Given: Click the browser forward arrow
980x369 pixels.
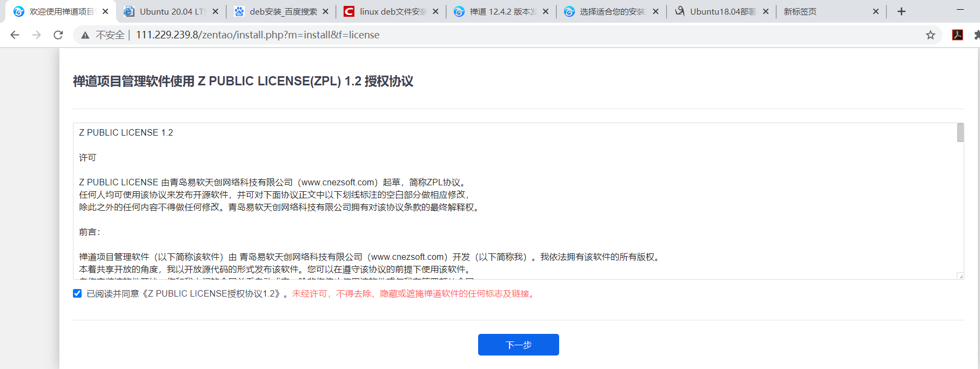Looking at the screenshot, I should (36, 35).
